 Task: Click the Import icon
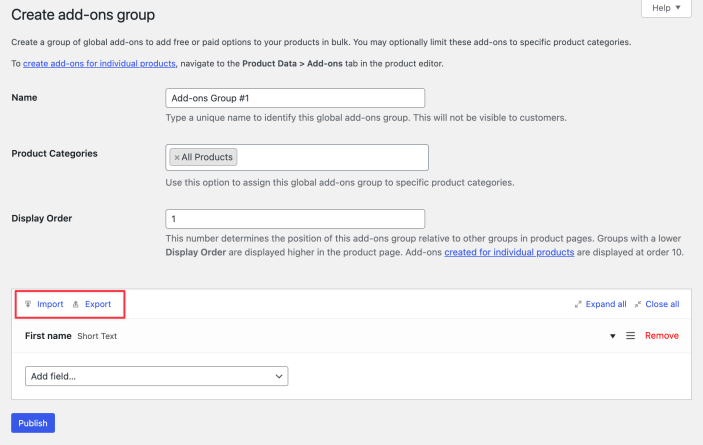click(28, 304)
